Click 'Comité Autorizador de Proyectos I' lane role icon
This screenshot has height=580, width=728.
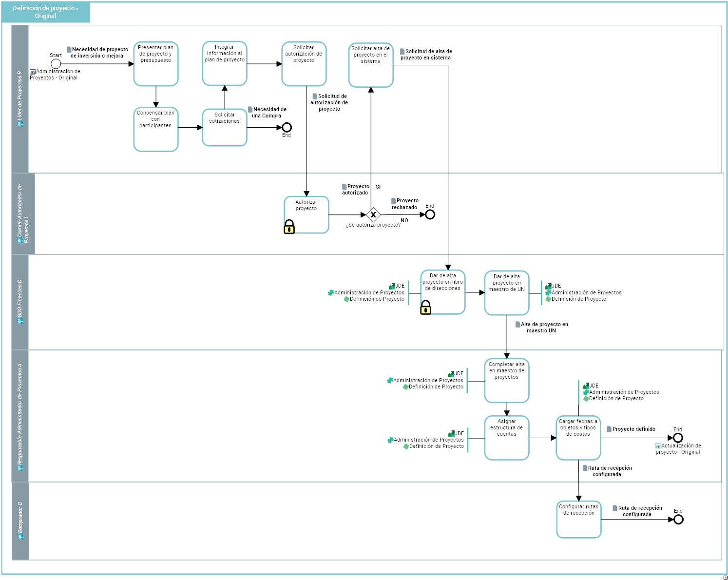click(20, 240)
